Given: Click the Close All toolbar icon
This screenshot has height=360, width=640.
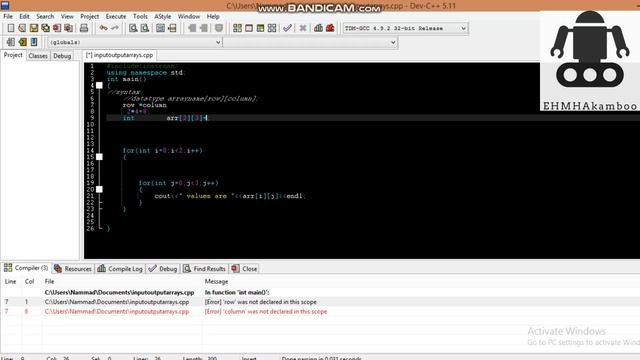Looking at the screenshot, I should (x=69, y=28).
